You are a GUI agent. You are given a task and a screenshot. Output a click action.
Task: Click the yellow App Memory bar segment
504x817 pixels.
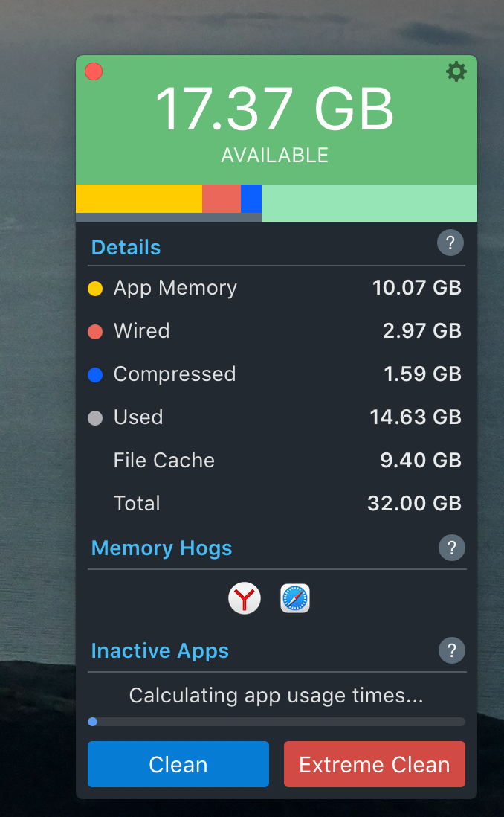(x=138, y=199)
